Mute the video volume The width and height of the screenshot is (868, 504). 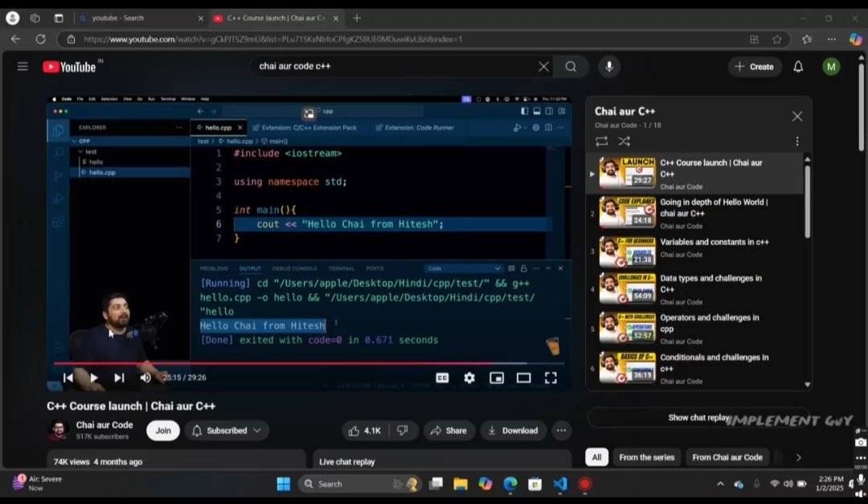(145, 378)
